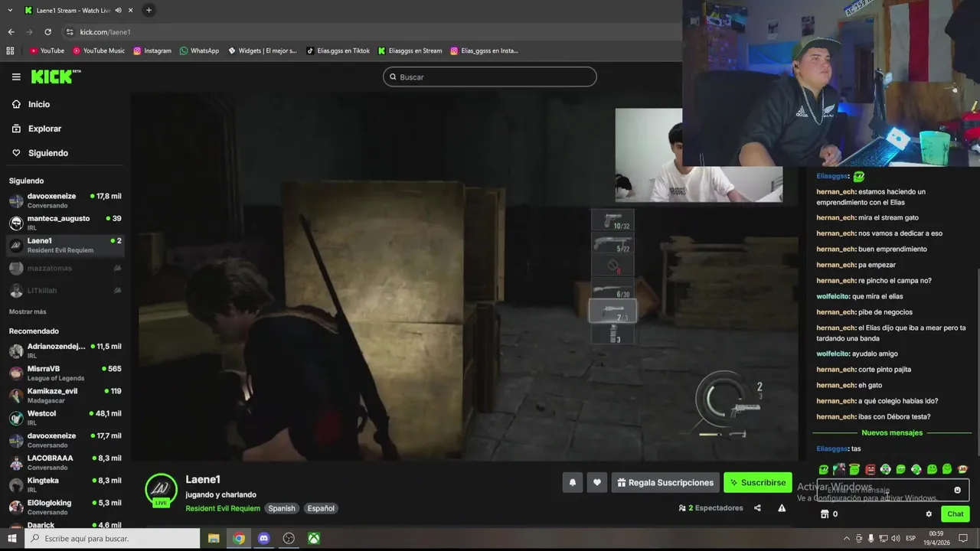Image resolution: width=980 pixels, height=551 pixels.
Task: Select the first green emote in chat bar
Action: pos(824,469)
